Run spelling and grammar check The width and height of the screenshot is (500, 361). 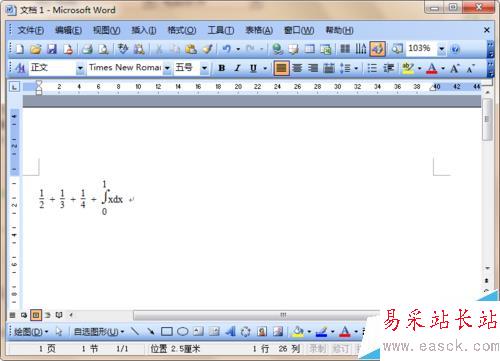(123, 49)
